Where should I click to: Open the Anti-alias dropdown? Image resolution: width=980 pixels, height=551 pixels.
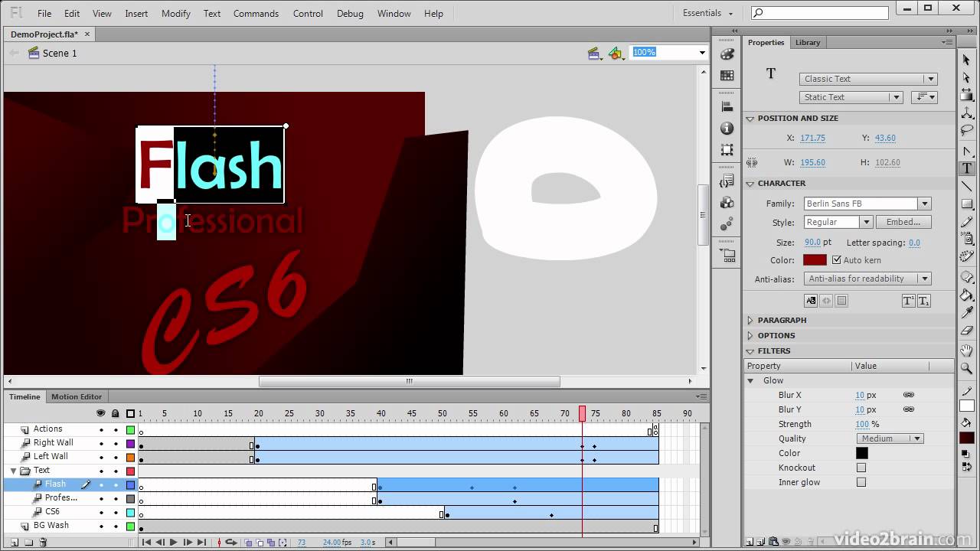867,279
